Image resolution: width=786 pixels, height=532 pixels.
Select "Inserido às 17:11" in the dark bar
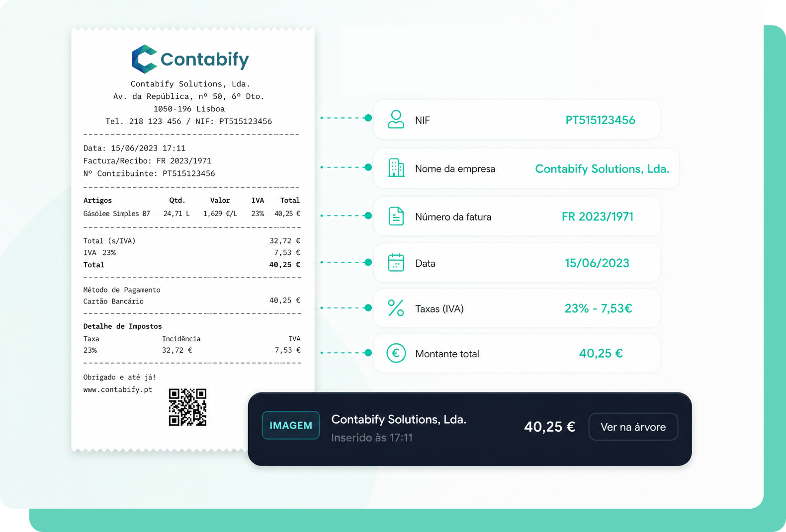coord(372,438)
